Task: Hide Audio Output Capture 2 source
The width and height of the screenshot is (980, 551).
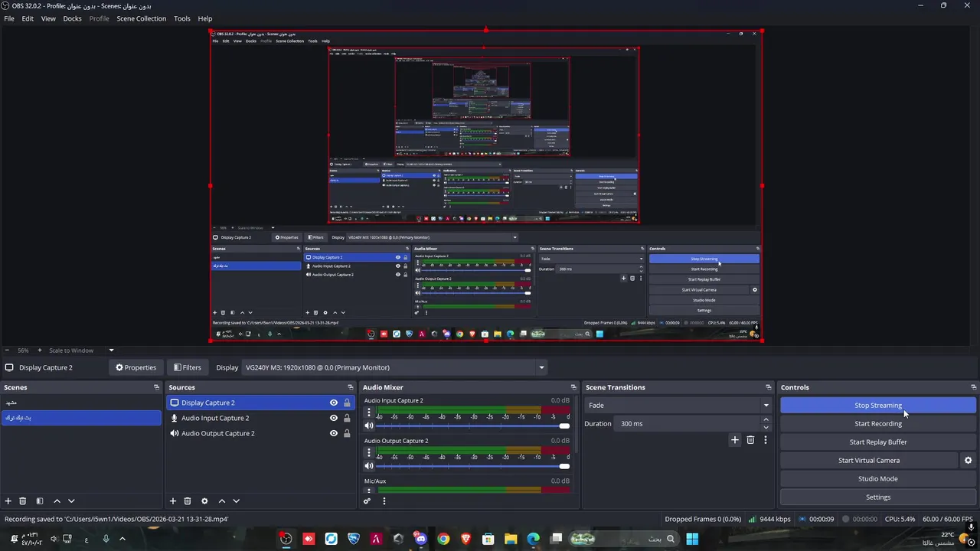Action: point(334,433)
